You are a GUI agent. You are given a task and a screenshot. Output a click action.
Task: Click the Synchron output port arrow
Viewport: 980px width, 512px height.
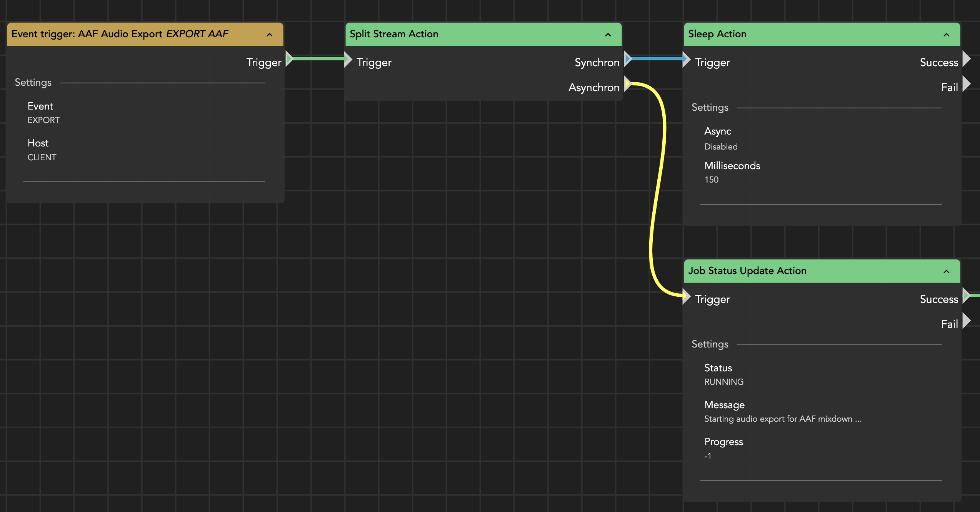(628, 59)
